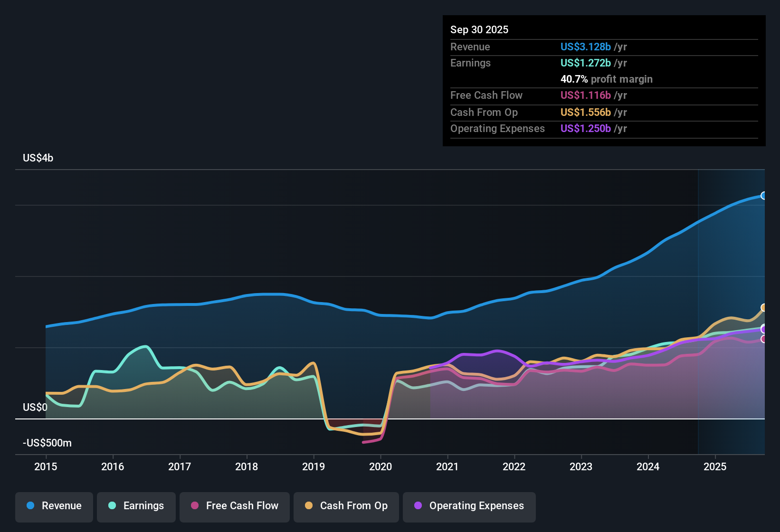
Task: Open the Sep 30 2025 tooltip header
Action: (480, 29)
